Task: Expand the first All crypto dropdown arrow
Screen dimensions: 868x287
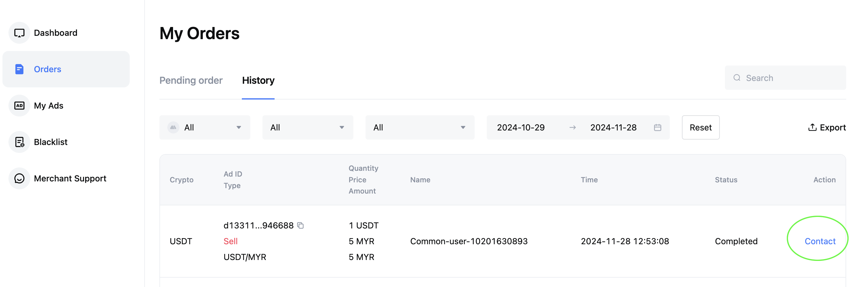Action: click(239, 128)
